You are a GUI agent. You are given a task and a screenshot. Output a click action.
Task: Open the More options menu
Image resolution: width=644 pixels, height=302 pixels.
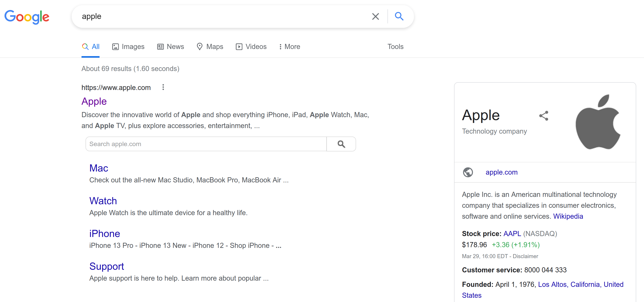[x=289, y=47]
